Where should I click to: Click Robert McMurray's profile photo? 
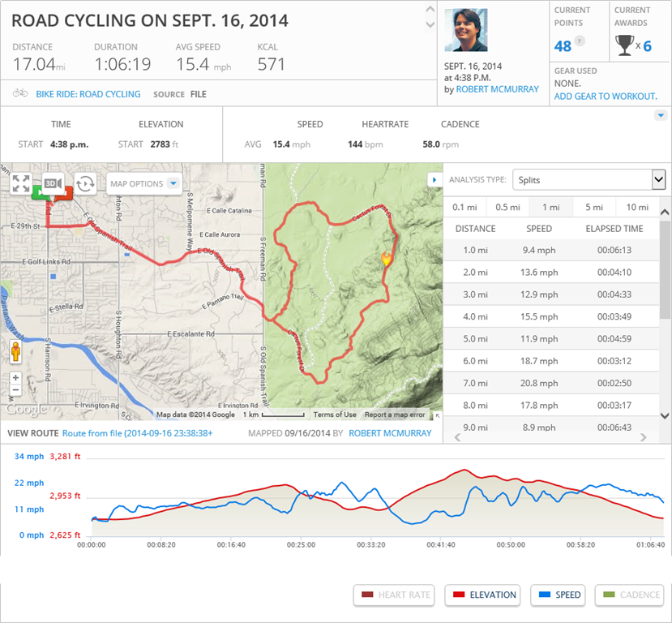pyautogui.click(x=468, y=30)
